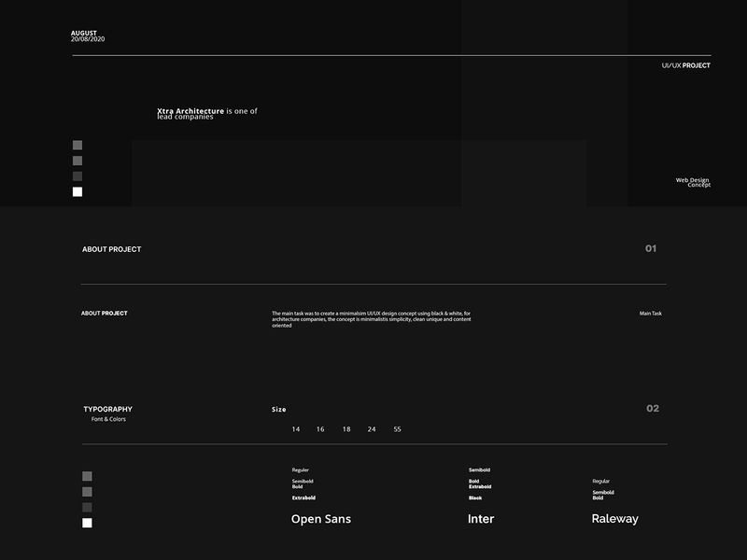Toggle the Extrabold weight under Open Sans
Viewport: 747px width, 560px height.
(x=303, y=496)
